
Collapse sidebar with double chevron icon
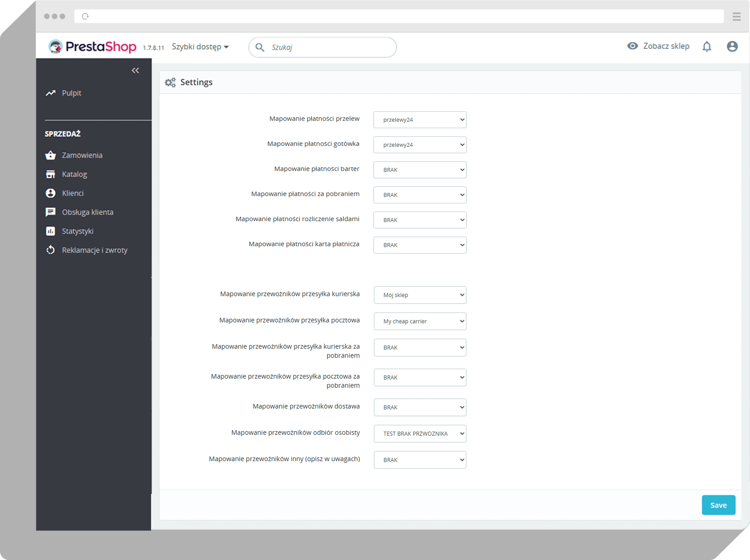tap(135, 71)
